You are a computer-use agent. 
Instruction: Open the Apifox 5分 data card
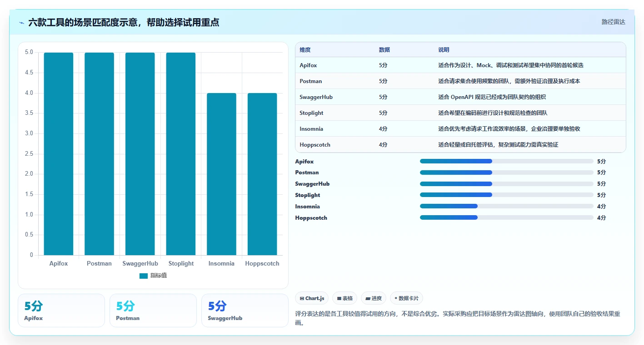(61, 310)
